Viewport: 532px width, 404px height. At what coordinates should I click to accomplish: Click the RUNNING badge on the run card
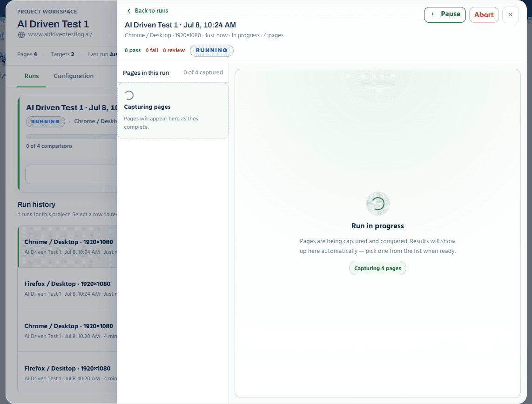46,122
